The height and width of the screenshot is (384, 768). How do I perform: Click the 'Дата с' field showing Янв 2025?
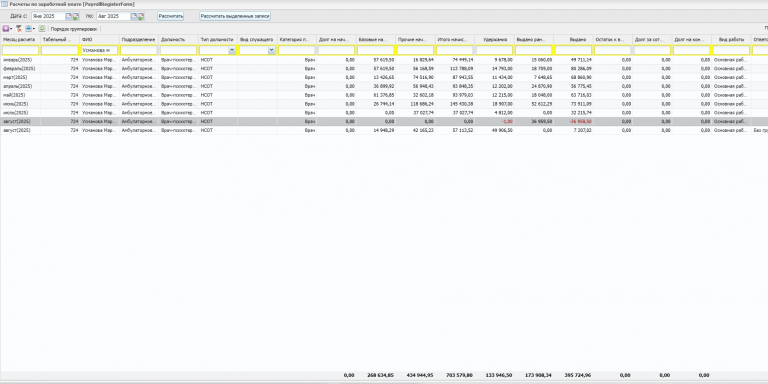tap(48, 16)
